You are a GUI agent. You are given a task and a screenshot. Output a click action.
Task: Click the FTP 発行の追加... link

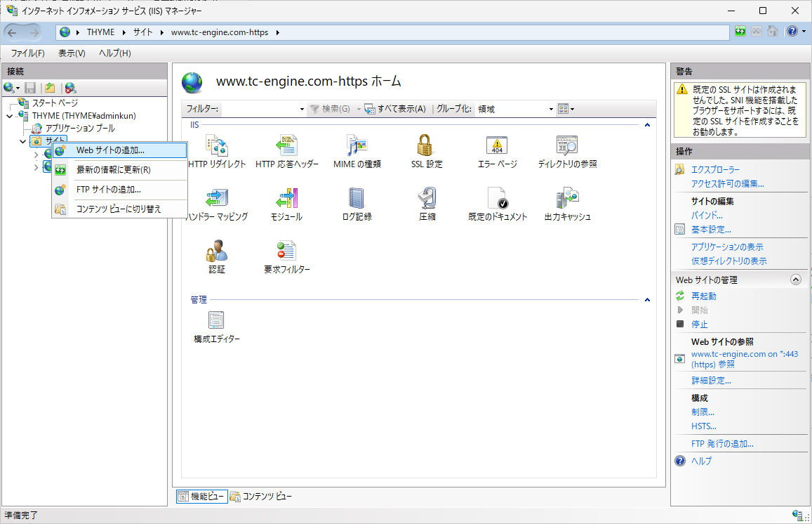point(722,444)
